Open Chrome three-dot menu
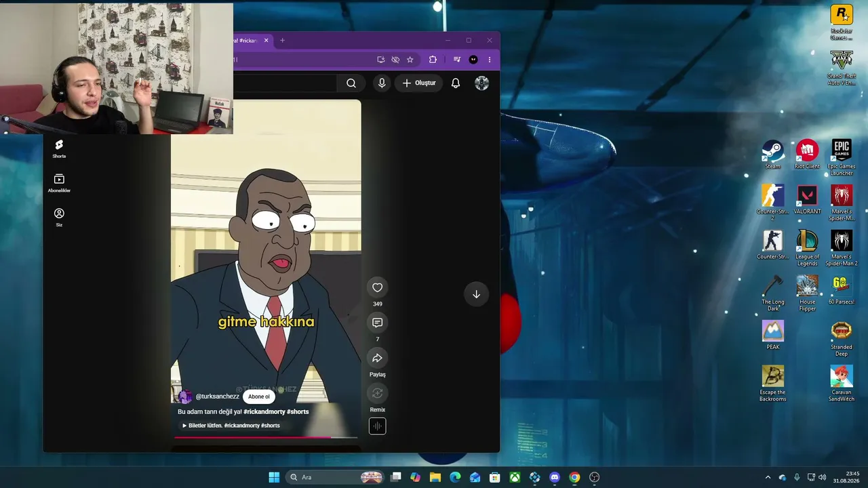The image size is (868, 488). 490,60
